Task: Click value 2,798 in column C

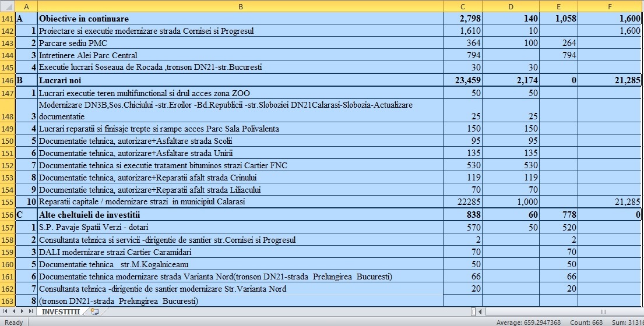Action: [463, 19]
